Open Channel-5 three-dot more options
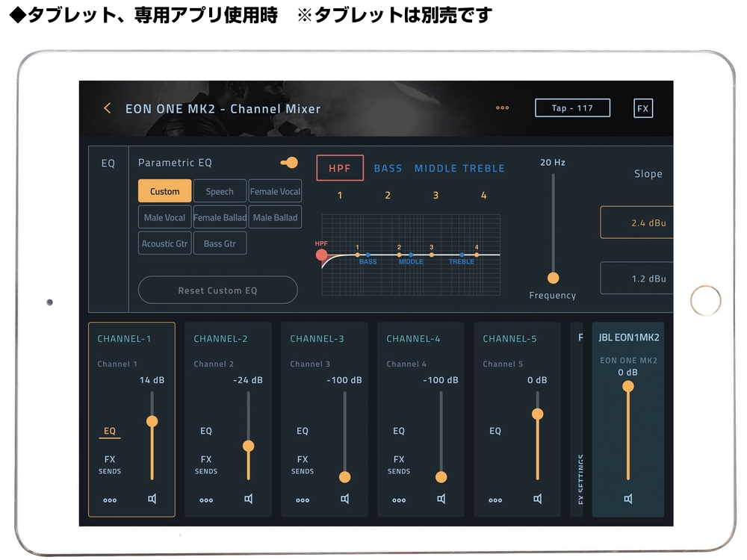 coord(495,500)
